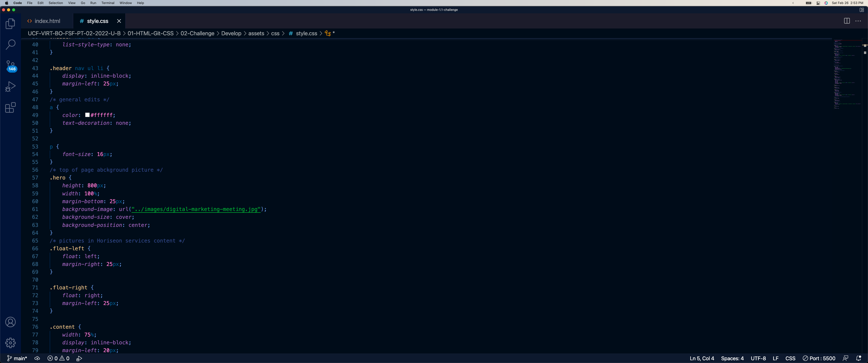The width and height of the screenshot is (868, 363).
Task: Open the Develop breadcrumb dropdown
Action: pyautogui.click(x=231, y=33)
